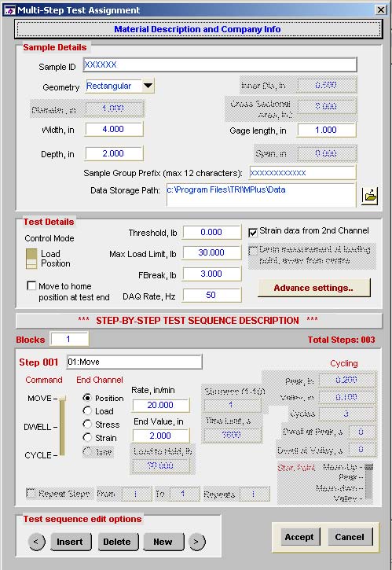
Task: Click the disabled Stiffness field
Action: (x=232, y=405)
